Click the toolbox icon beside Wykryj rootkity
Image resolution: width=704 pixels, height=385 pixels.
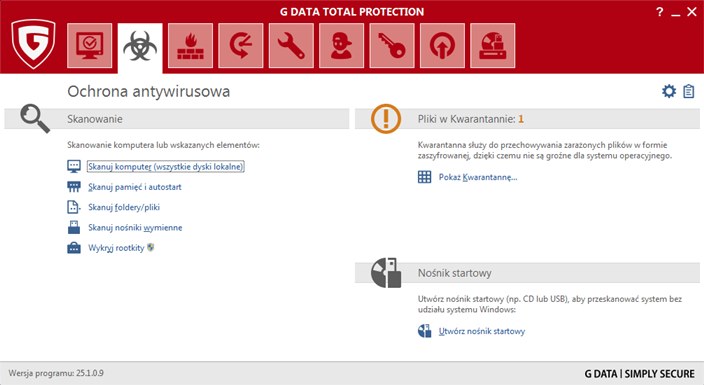click(x=74, y=248)
